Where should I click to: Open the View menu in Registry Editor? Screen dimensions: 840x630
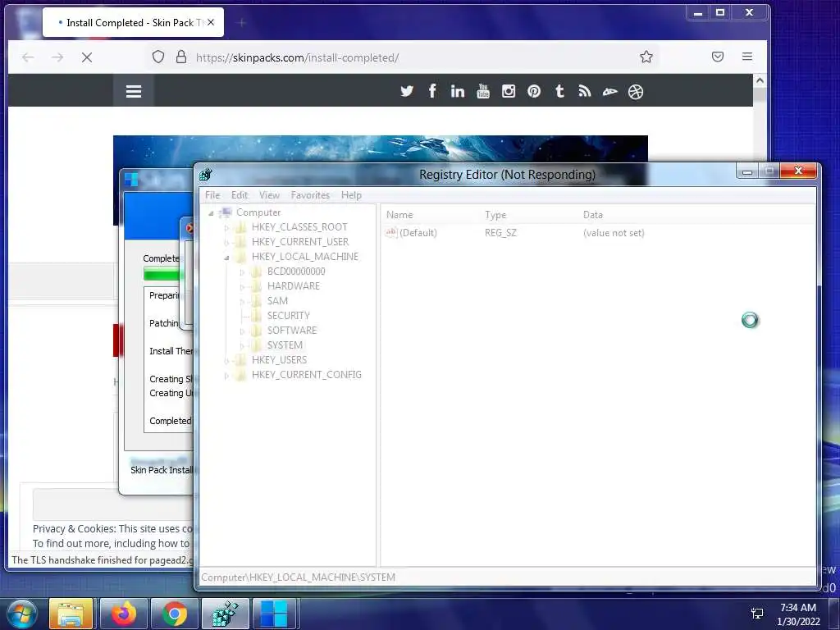pyautogui.click(x=269, y=195)
